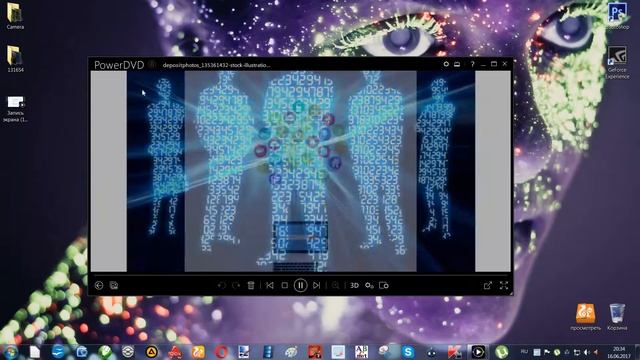Open the play-to device icon

384,285
